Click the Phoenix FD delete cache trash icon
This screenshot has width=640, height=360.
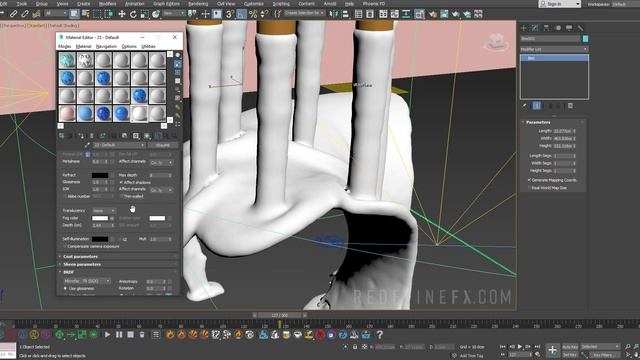142,335
